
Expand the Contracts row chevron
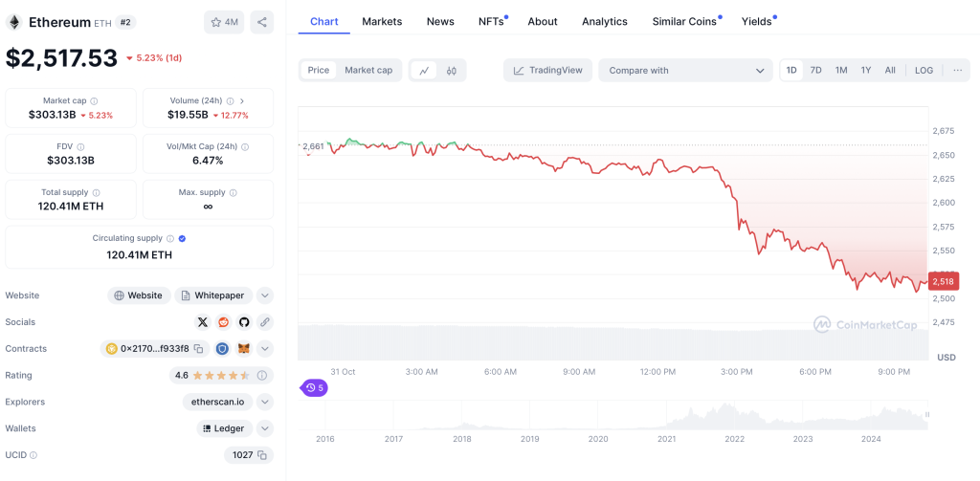pos(265,349)
